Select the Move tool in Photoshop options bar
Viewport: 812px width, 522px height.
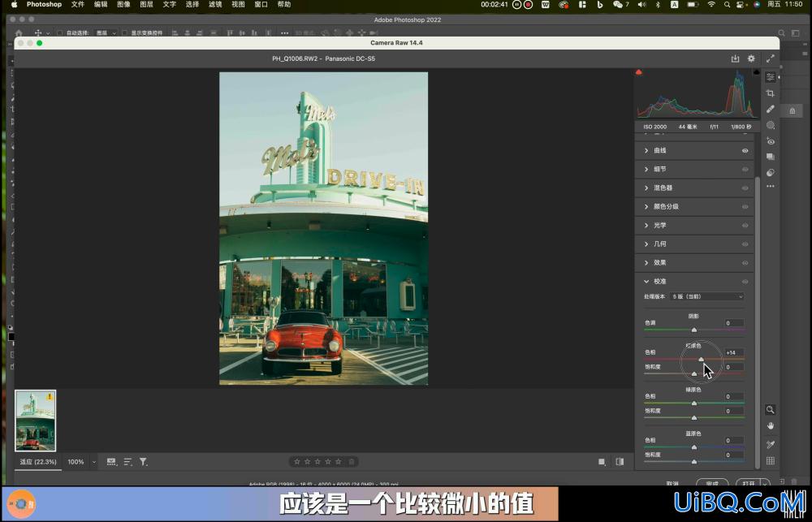[x=38, y=32]
